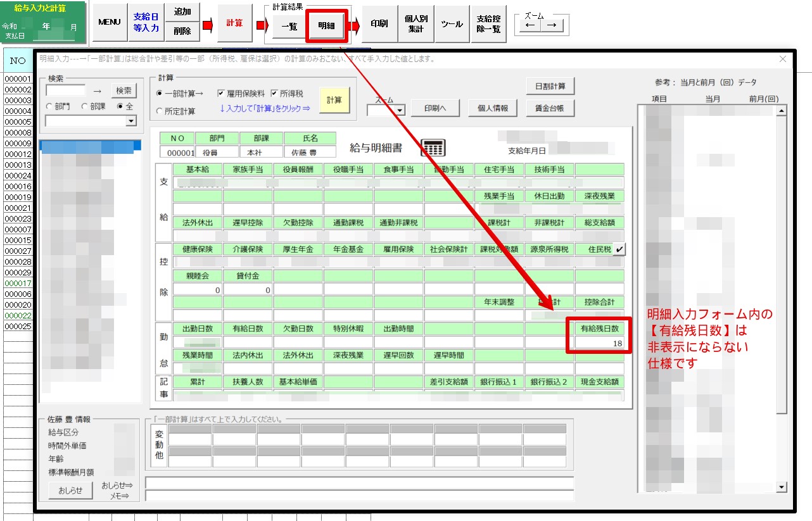Select the 所定計算 radio button
The width and height of the screenshot is (812, 521).
pyautogui.click(x=160, y=111)
